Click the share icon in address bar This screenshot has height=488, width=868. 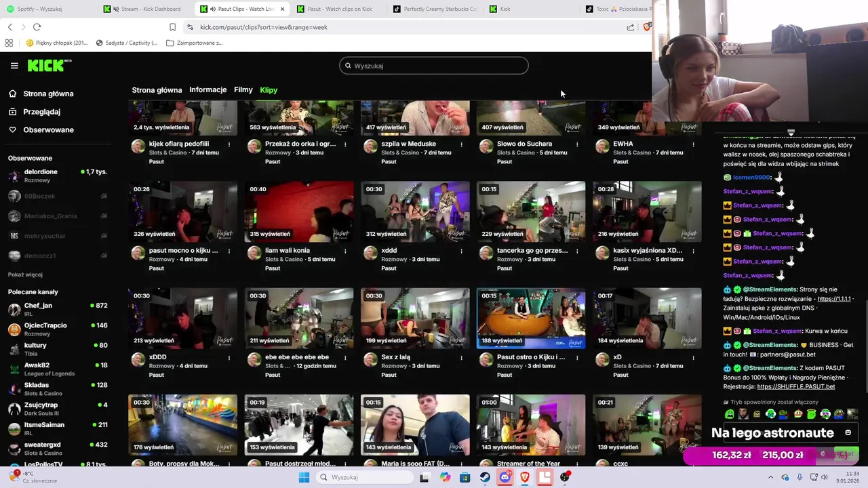point(631,27)
